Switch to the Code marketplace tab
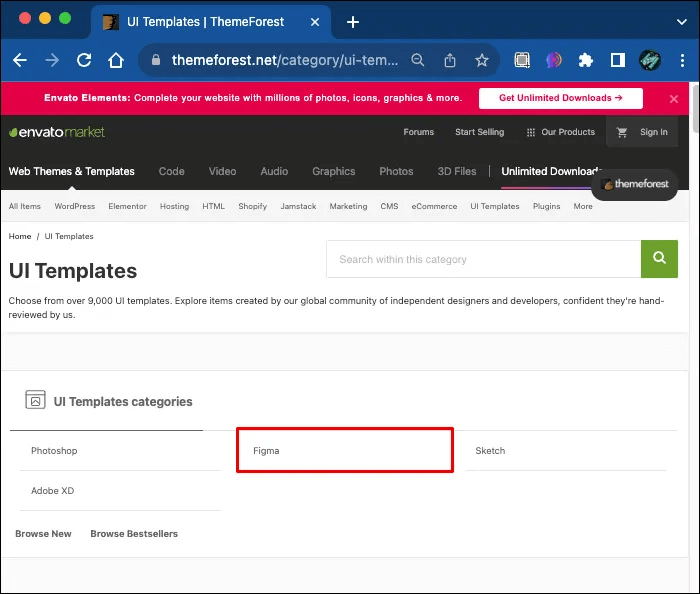This screenshot has height=594, width=700. pyautogui.click(x=171, y=171)
